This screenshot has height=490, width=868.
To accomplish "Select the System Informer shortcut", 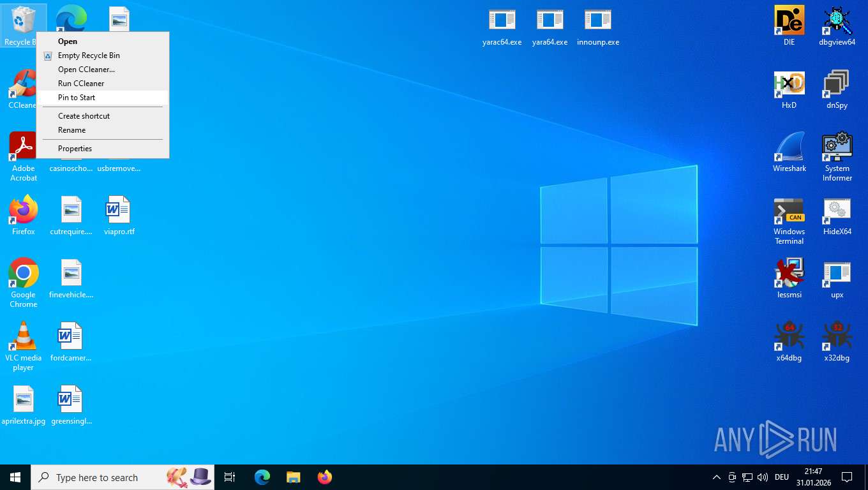I will [837, 157].
